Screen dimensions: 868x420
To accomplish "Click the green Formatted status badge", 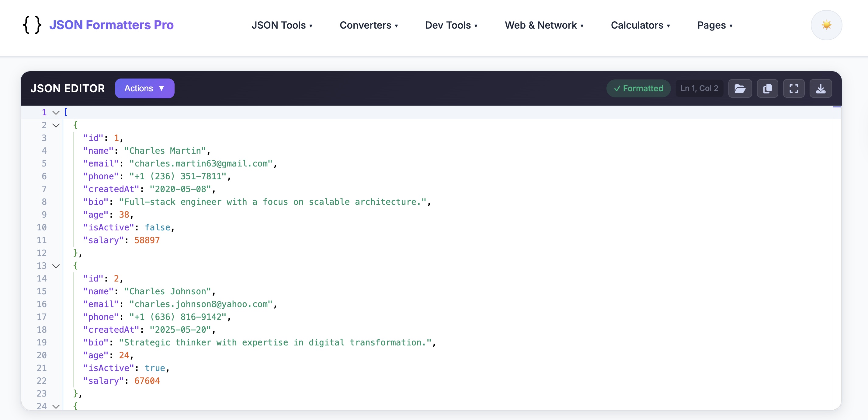I will (x=639, y=88).
